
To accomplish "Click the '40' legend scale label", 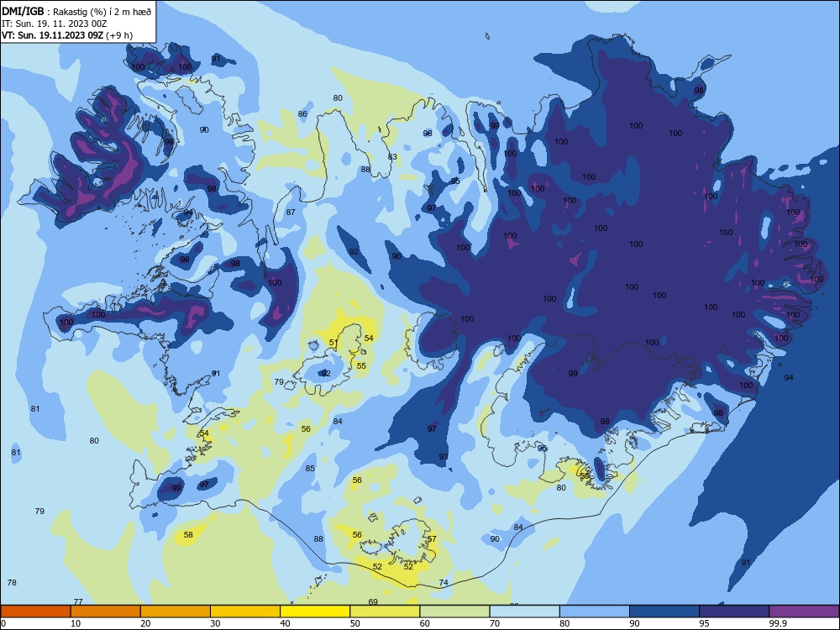I will (285, 623).
